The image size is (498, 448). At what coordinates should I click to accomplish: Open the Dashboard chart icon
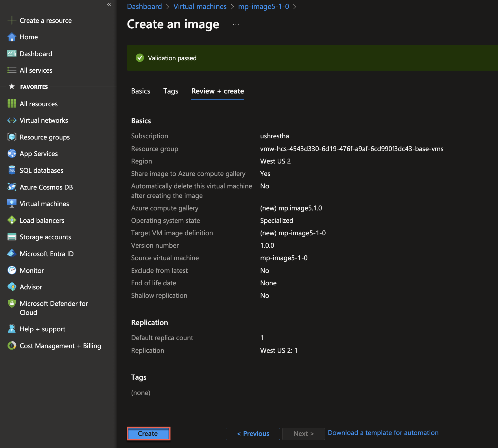coord(12,54)
